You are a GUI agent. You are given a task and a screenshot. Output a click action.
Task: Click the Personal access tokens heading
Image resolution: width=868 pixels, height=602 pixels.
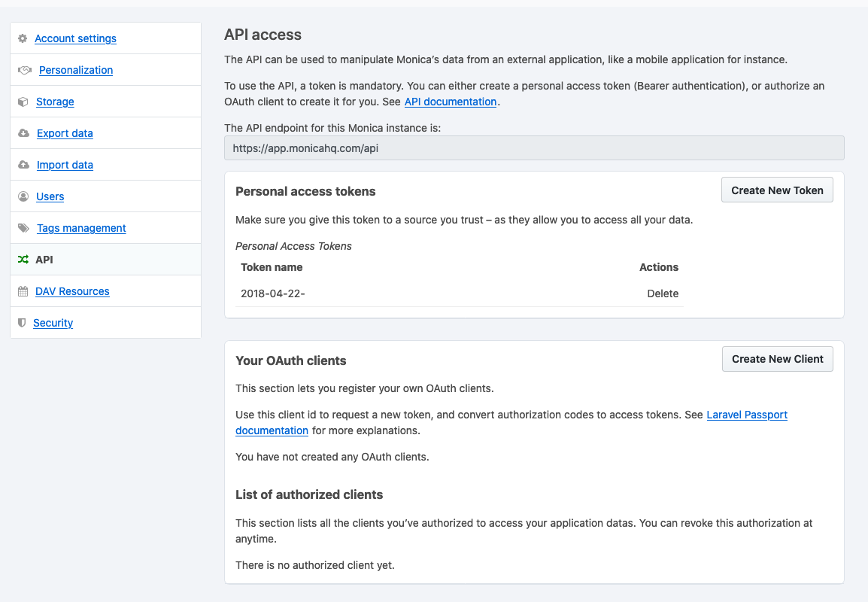pos(305,191)
